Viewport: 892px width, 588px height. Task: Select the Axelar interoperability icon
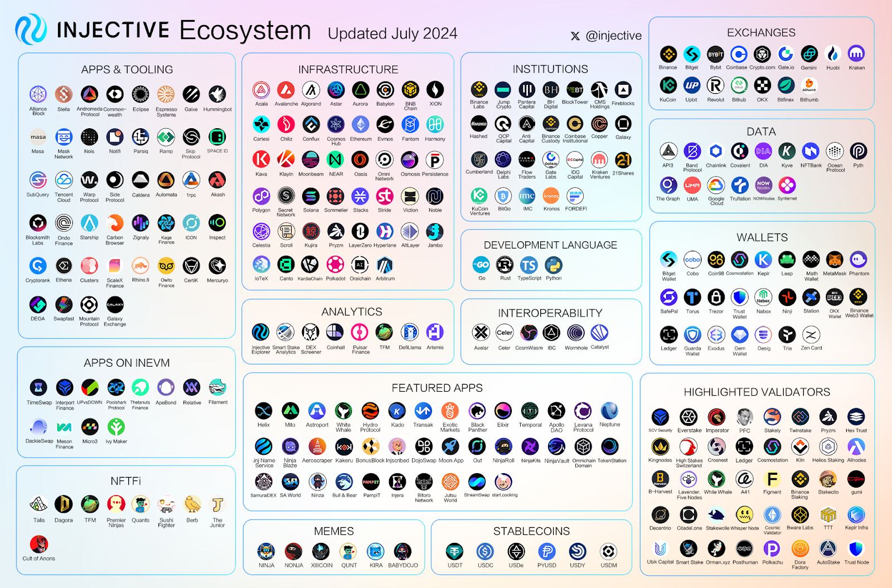pos(481,333)
